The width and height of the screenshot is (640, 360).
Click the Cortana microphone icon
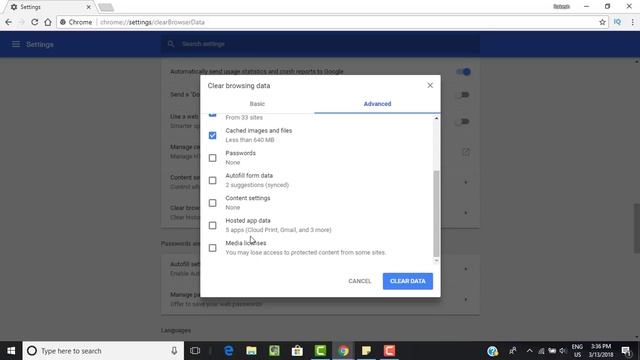[x=174, y=351]
